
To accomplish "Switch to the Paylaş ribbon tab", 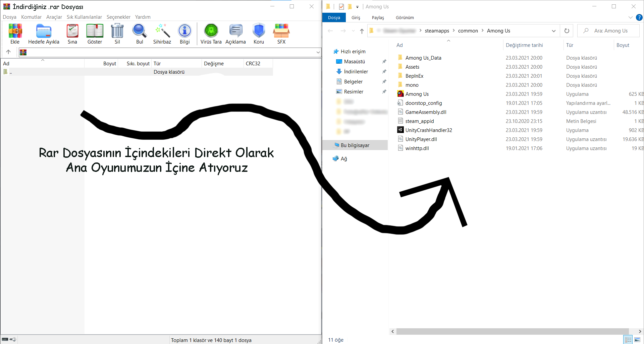I will pos(378,17).
